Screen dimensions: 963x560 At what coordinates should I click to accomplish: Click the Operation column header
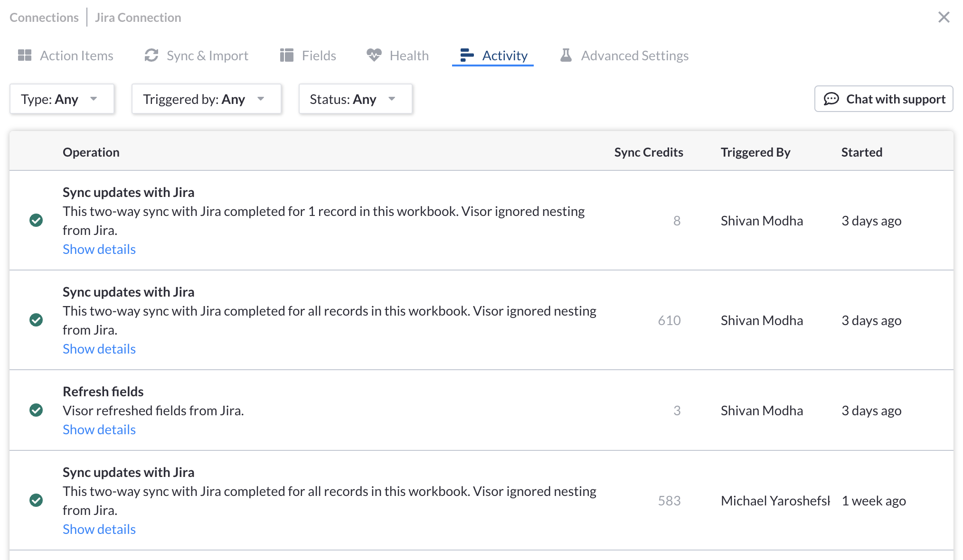(x=91, y=152)
